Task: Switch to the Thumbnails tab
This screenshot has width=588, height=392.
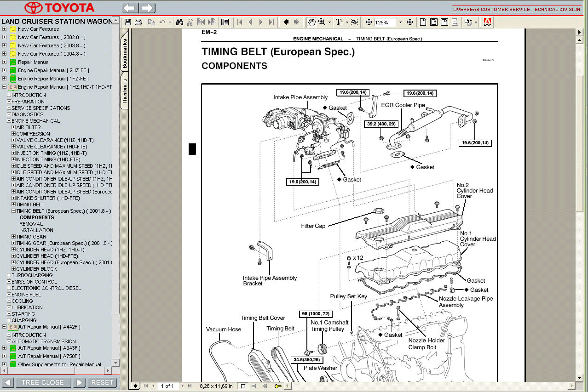Action: [125, 91]
